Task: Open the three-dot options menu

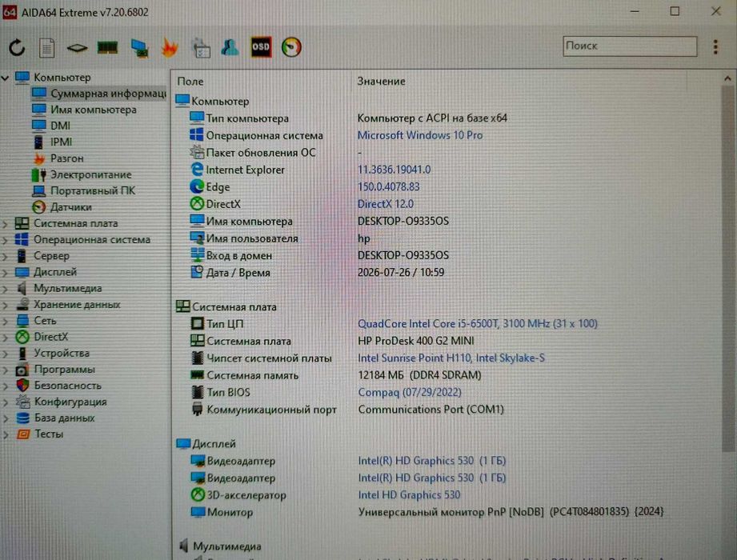Action: (715, 46)
